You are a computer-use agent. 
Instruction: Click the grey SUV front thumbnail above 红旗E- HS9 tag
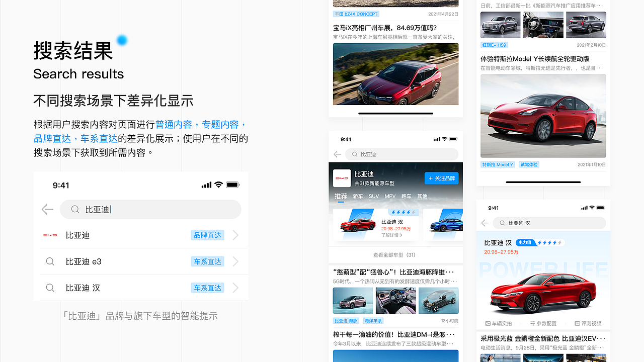pos(501,25)
